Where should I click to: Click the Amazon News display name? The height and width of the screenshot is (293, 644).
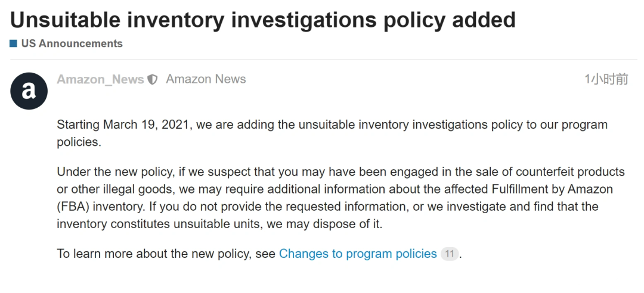(206, 79)
